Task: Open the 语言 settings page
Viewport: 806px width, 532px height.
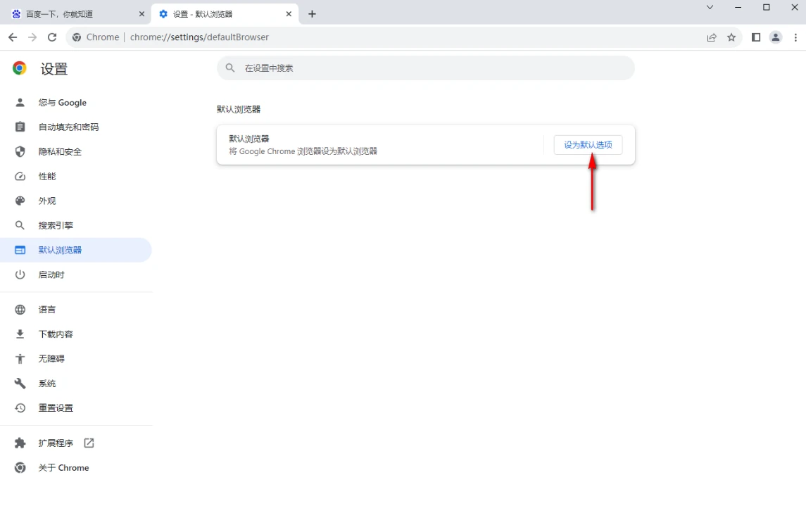Action: click(x=75, y=310)
